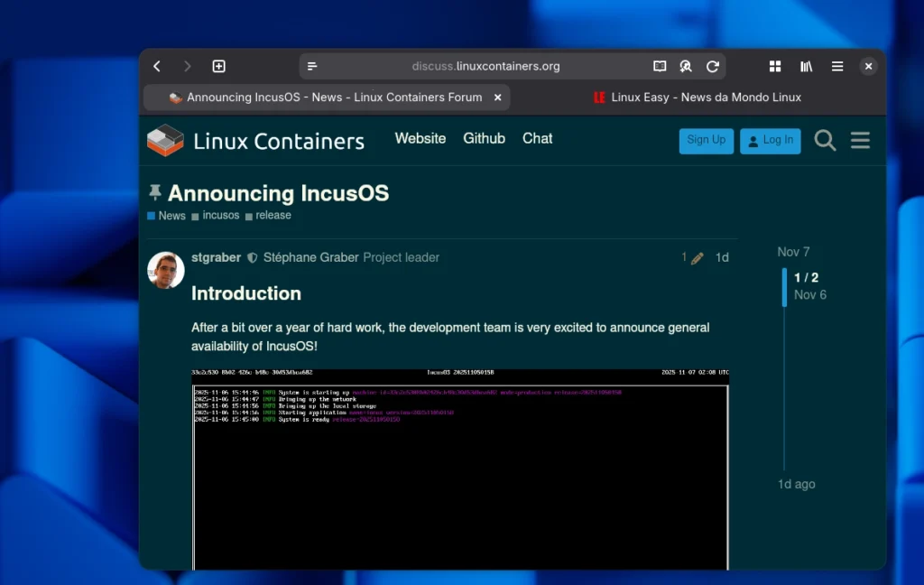924x585 pixels.
Task: Enable reader mode from address bar
Action: 660,66
